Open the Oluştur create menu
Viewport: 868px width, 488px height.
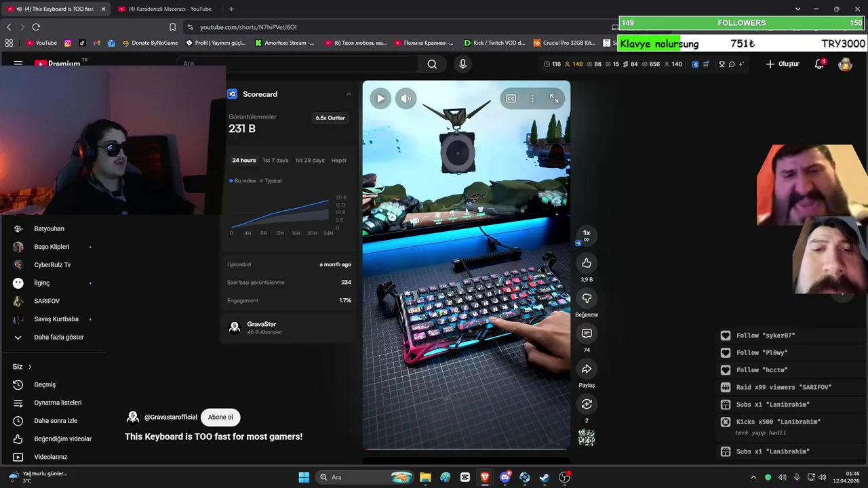[783, 64]
